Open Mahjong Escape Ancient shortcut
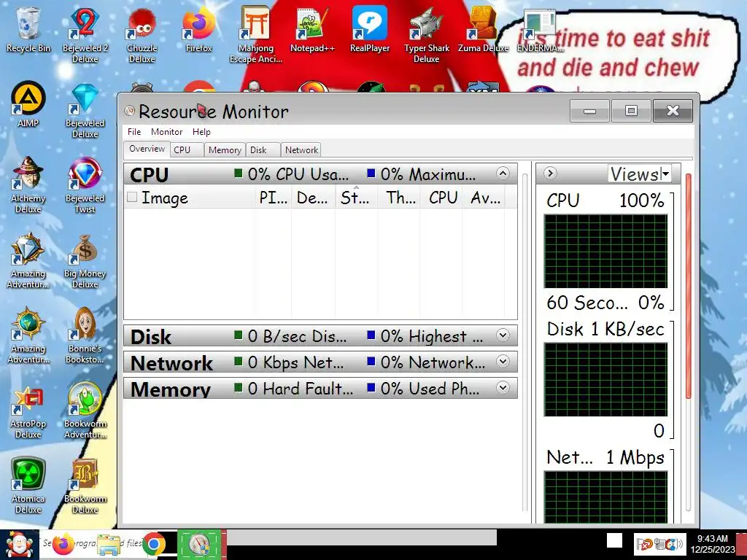This screenshot has height=560, width=747. (x=256, y=35)
